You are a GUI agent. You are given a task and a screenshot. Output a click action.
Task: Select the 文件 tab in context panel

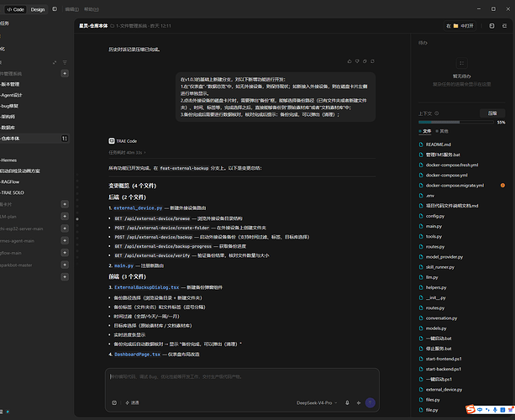coord(425,131)
